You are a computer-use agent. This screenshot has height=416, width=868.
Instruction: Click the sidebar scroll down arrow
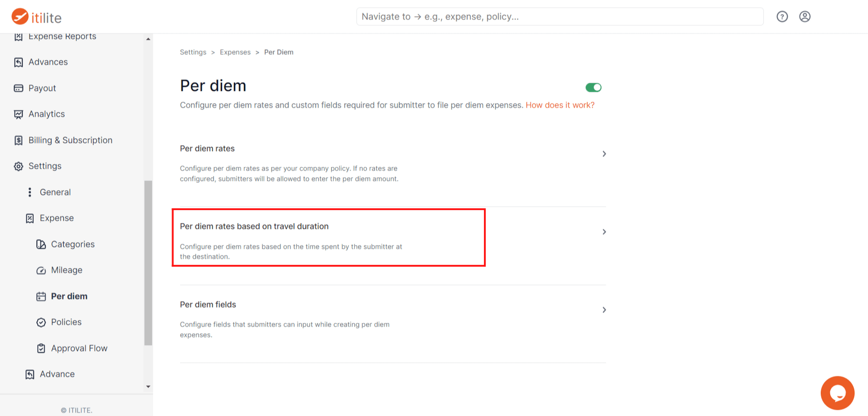148,386
